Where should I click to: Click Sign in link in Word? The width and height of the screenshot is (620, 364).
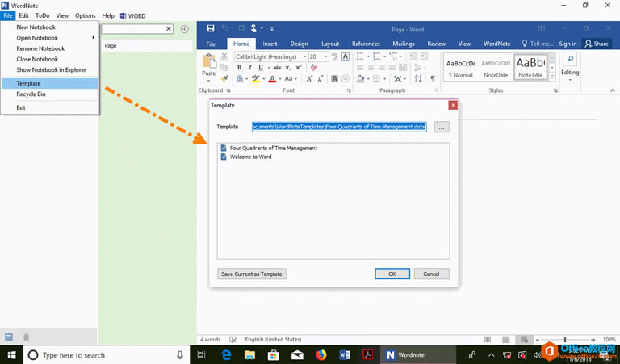click(568, 44)
